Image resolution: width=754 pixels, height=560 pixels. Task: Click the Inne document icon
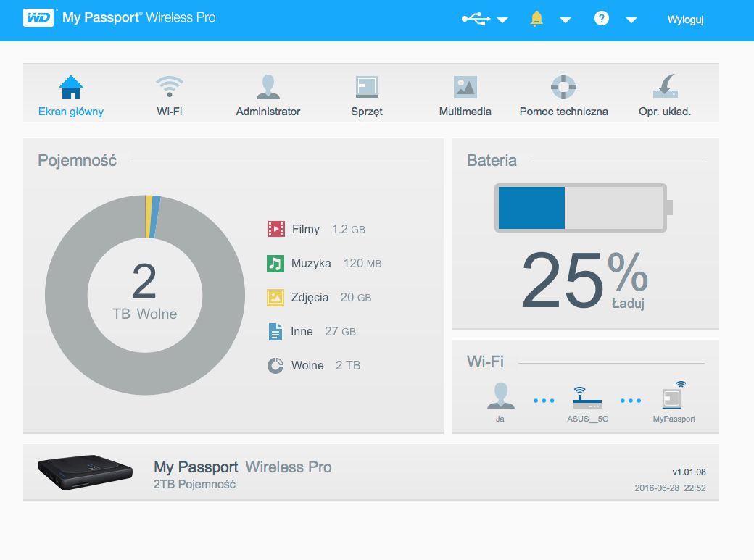[x=275, y=332]
